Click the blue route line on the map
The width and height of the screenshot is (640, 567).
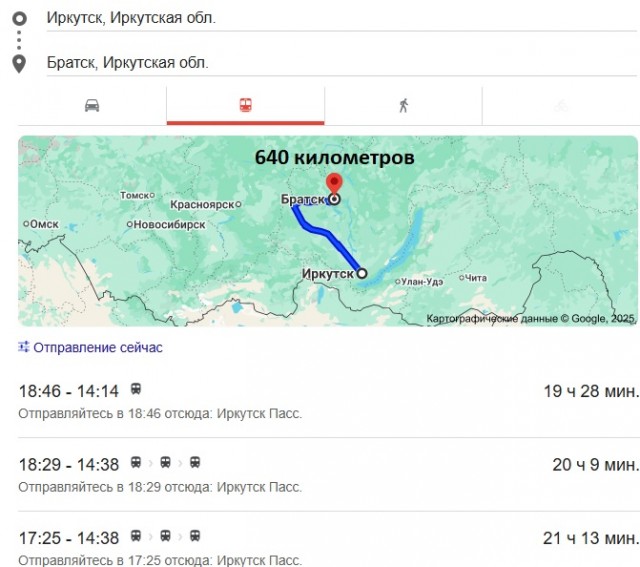(x=327, y=233)
